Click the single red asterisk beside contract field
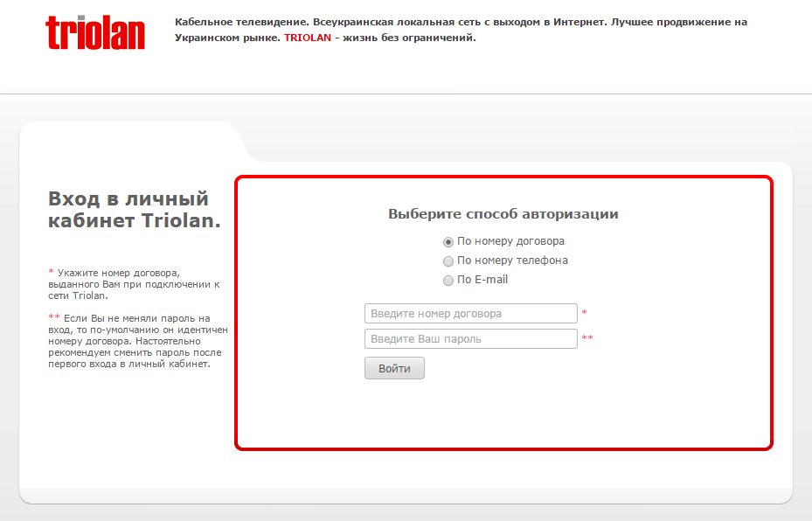 pos(584,312)
